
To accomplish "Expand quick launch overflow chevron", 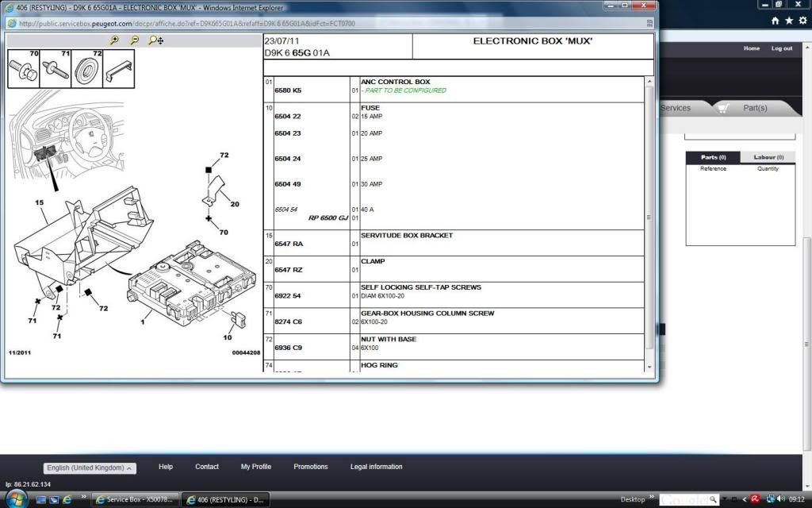I will point(83,497).
